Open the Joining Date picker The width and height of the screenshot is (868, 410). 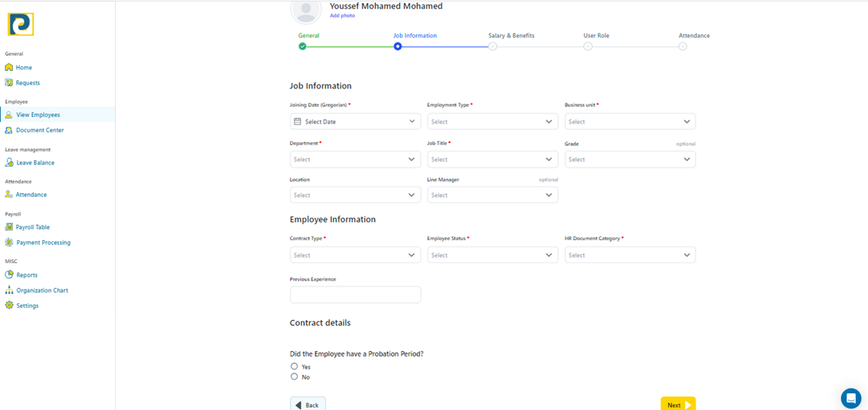click(355, 122)
